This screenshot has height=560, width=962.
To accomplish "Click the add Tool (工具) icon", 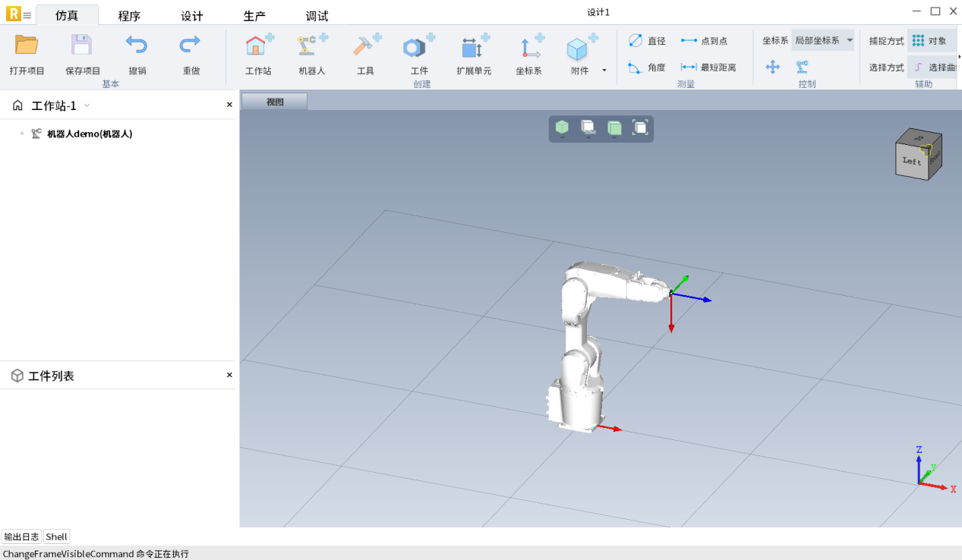I will pyautogui.click(x=365, y=49).
